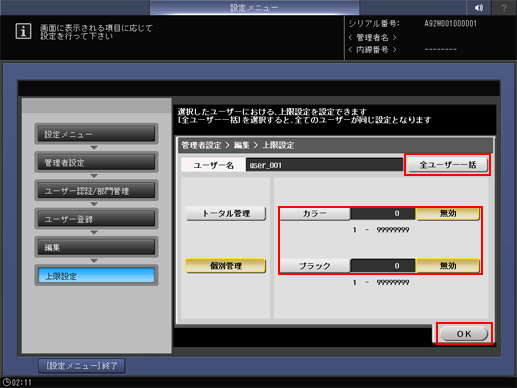Go to 管理者設定 in the left navigation
Screen dimensions: 517x388
point(96,162)
